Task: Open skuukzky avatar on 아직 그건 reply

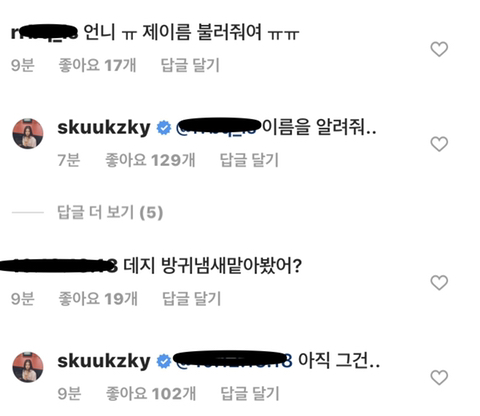Action: pos(28,367)
